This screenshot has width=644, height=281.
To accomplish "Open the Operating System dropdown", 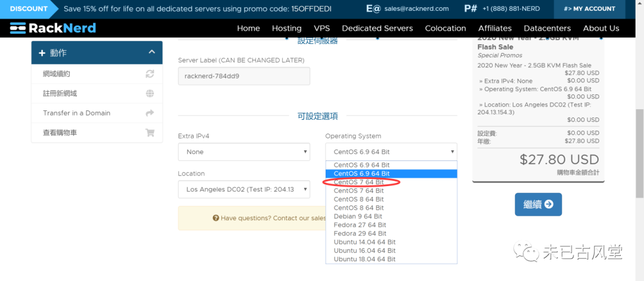I will click(391, 152).
